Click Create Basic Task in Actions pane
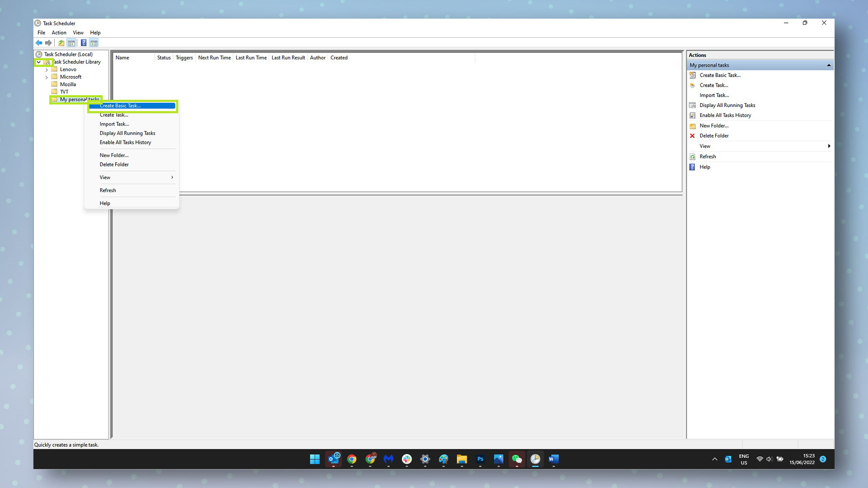This screenshot has width=868, height=488. click(x=720, y=75)
